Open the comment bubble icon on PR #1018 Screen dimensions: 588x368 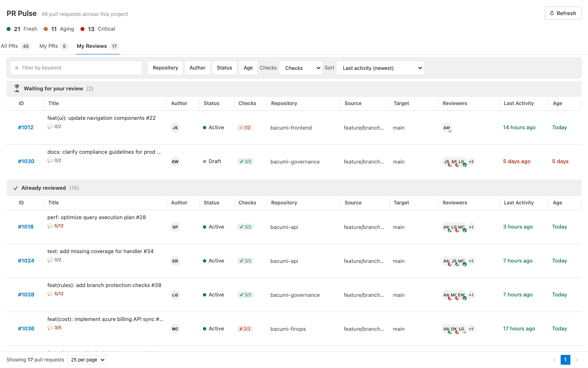pyautogui.click(x=50, y=226)
